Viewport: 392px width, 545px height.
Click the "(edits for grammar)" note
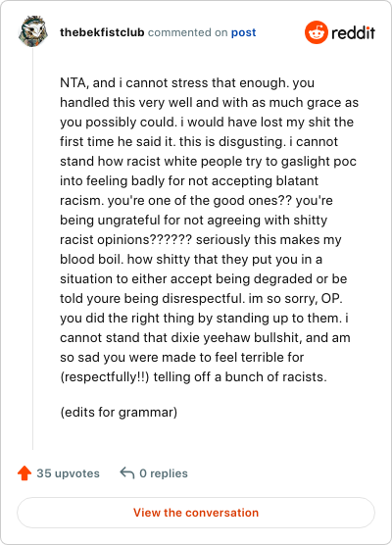pos(119,413)
